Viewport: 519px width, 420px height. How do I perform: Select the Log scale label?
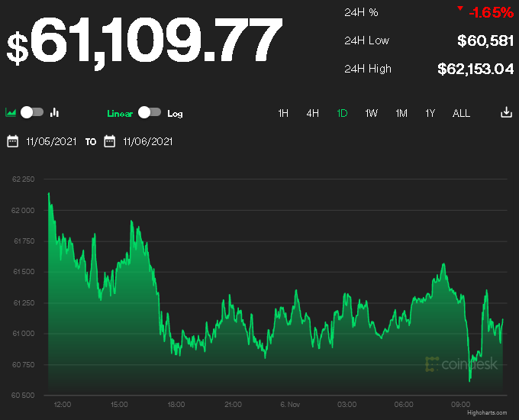[x=175, y=114]
